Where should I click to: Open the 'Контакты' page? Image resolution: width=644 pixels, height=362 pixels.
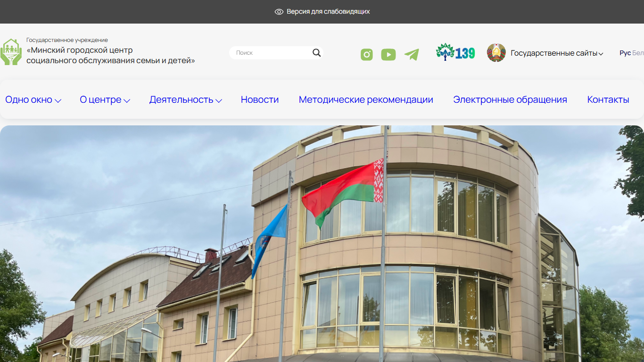tap(608, 100)
